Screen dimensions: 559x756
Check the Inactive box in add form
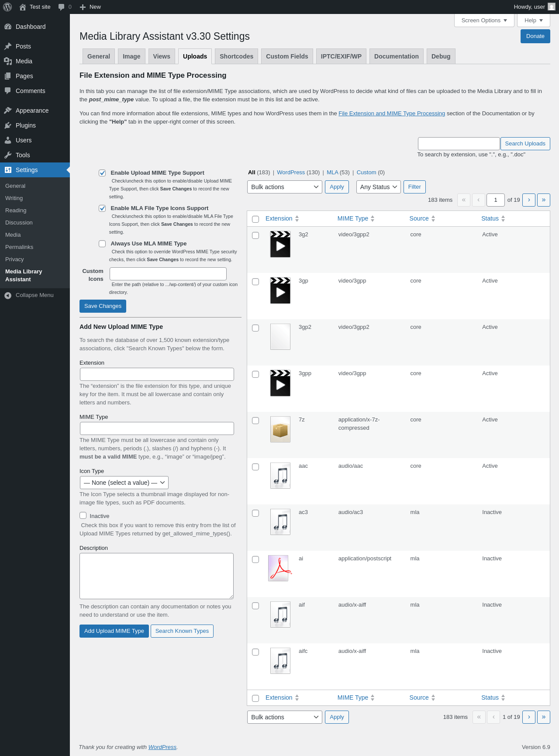coord(83,515)
